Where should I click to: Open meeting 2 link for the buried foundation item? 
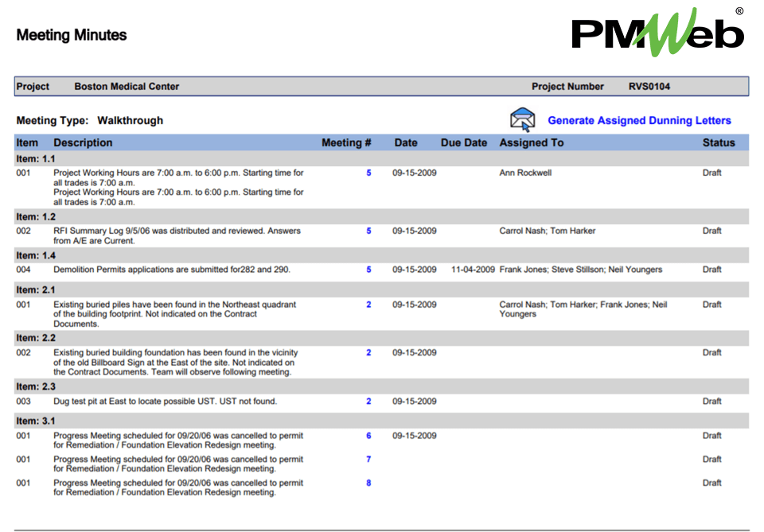click(x=368, y=352)
